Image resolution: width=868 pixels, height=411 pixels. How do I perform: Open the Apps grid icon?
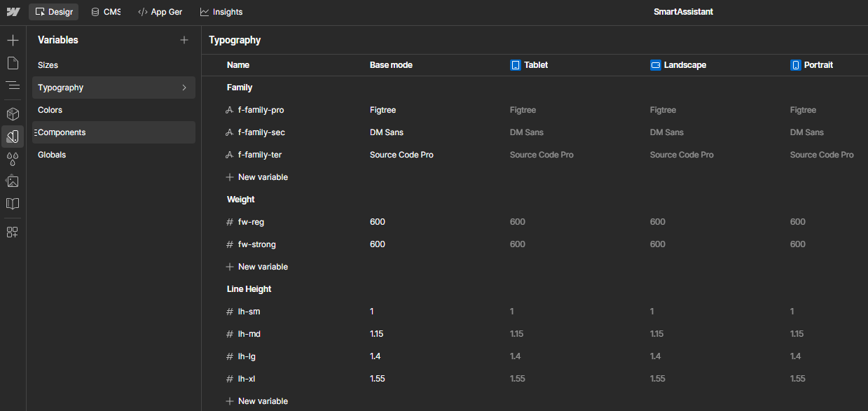pos(13,232)
